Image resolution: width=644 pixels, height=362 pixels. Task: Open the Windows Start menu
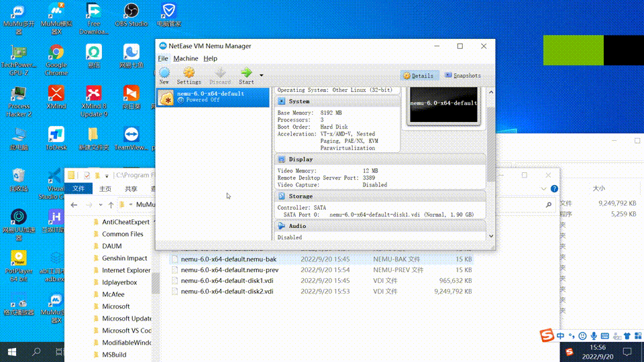(x=12, y=352)
